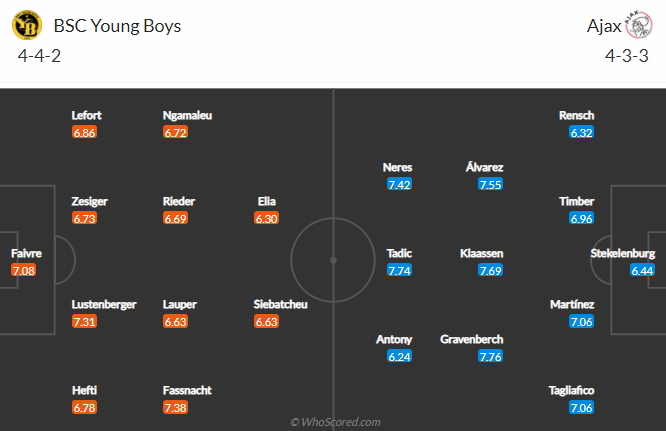The image size is (666, 431).
Task: Click Stekelenburg's 6.44 rating badge
Action: [x=642, y=270]
